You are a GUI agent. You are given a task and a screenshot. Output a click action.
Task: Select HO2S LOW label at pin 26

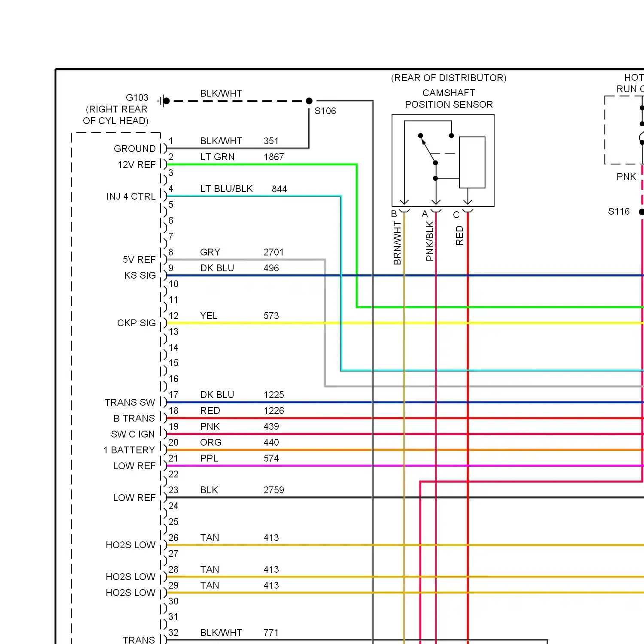[x=131, y=545]
